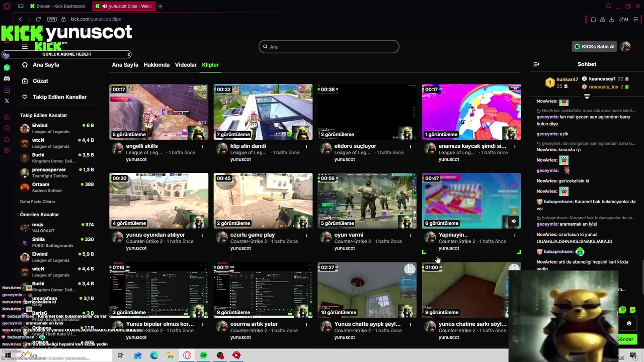Reload the page with refresh icon
Image resolution: width=644 pixels, height=362 pixels.
click(x=38, y=19)
